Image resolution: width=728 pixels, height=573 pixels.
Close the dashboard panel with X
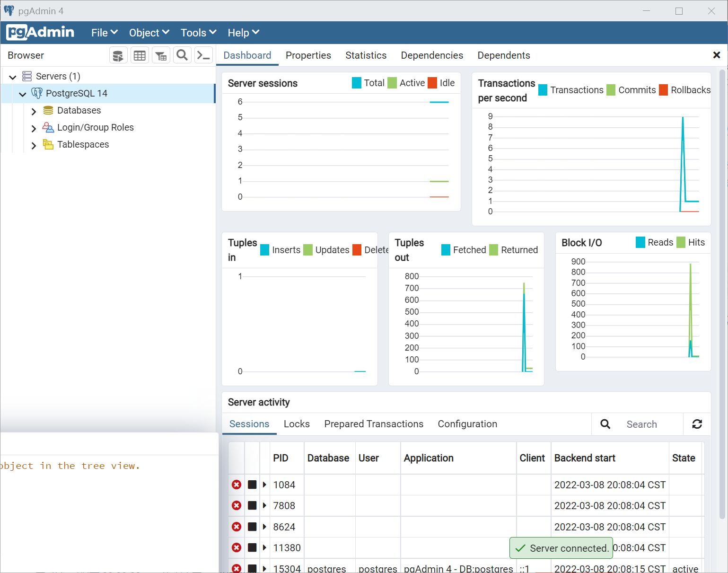click(x=716, y=55)
